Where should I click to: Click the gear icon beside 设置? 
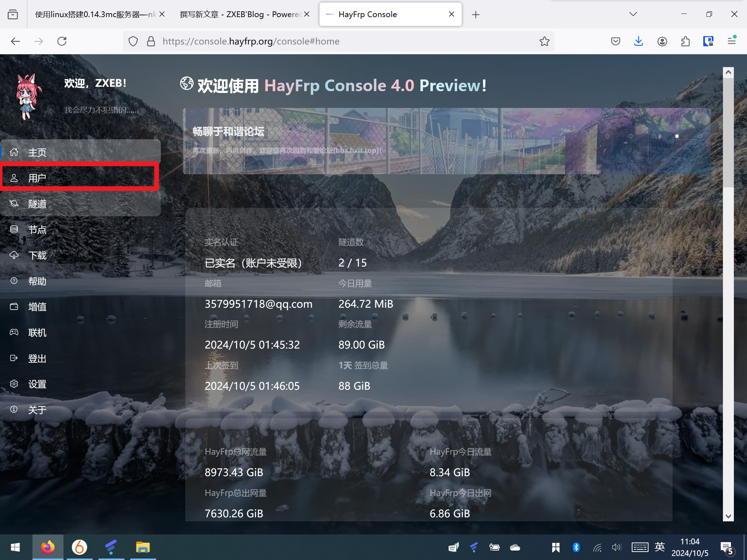(x=14, y=384)
